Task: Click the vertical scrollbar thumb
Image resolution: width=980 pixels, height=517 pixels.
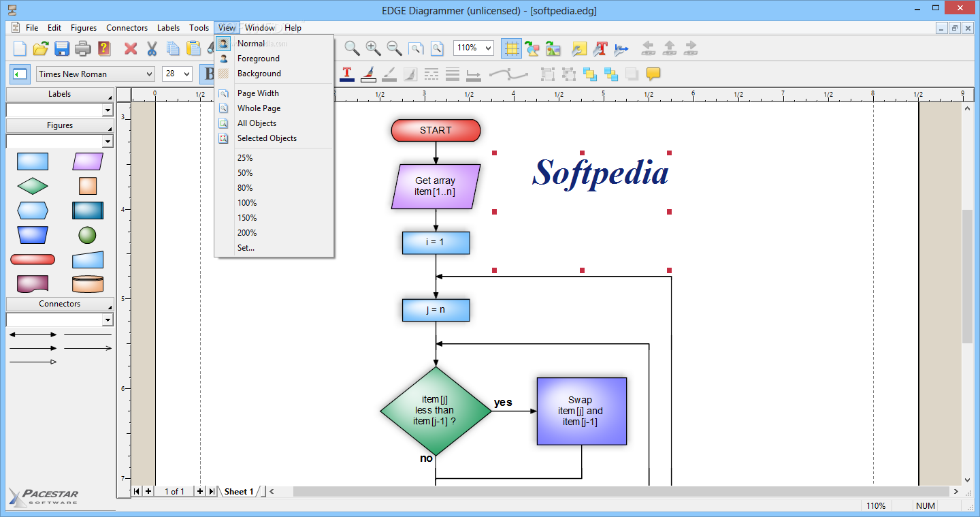Action: 967,277
